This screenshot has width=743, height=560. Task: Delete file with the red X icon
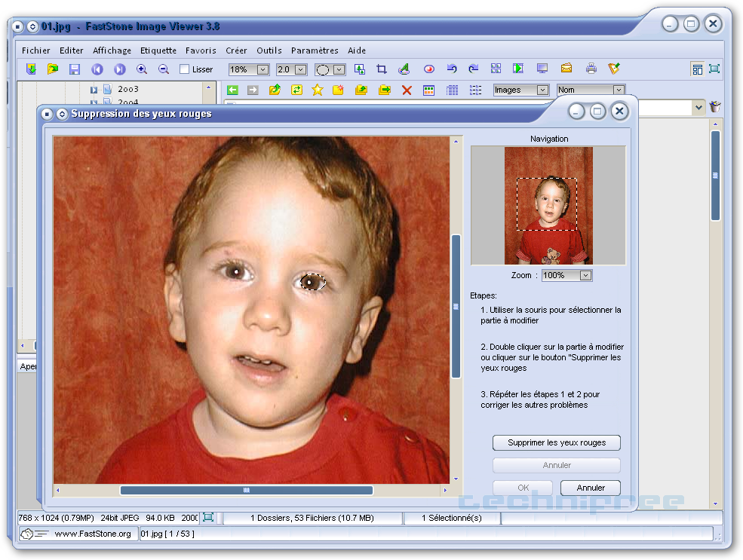point(407,90)
